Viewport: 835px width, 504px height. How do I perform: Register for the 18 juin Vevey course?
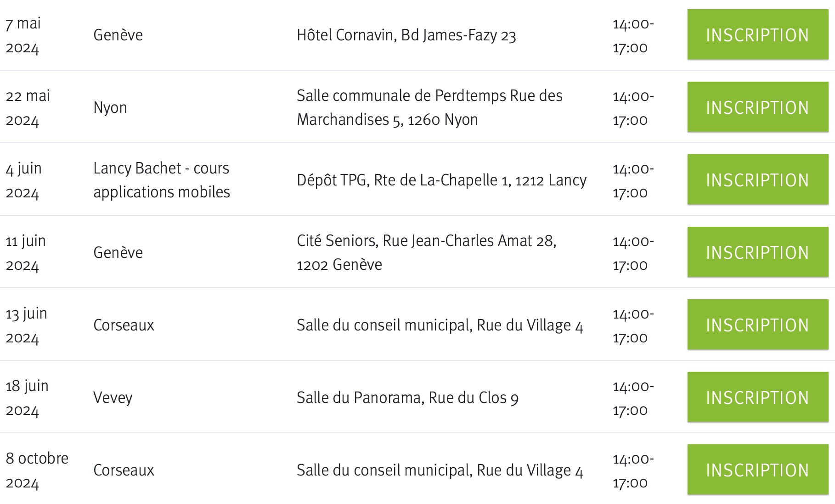click(757, 398)
